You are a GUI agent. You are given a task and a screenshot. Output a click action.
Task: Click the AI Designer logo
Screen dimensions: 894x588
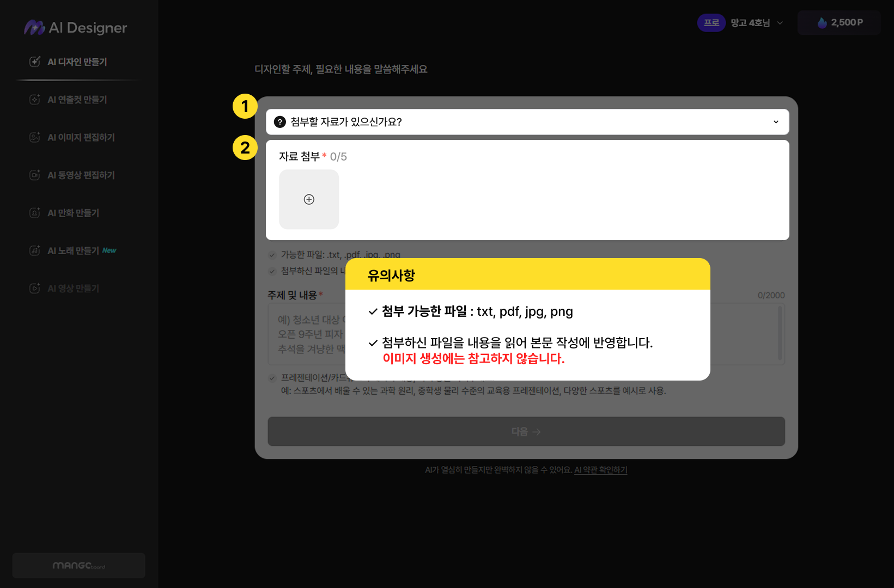[75, 27]
